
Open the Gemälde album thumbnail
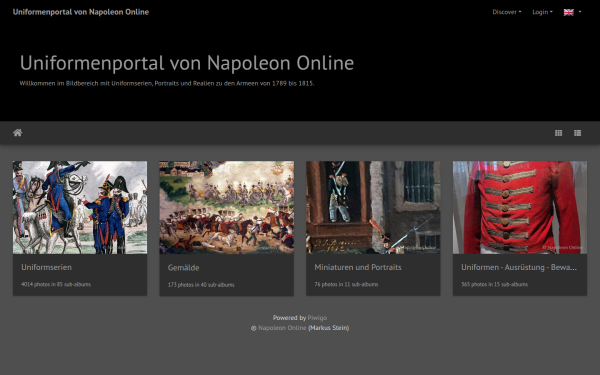(x=227, y=207)
